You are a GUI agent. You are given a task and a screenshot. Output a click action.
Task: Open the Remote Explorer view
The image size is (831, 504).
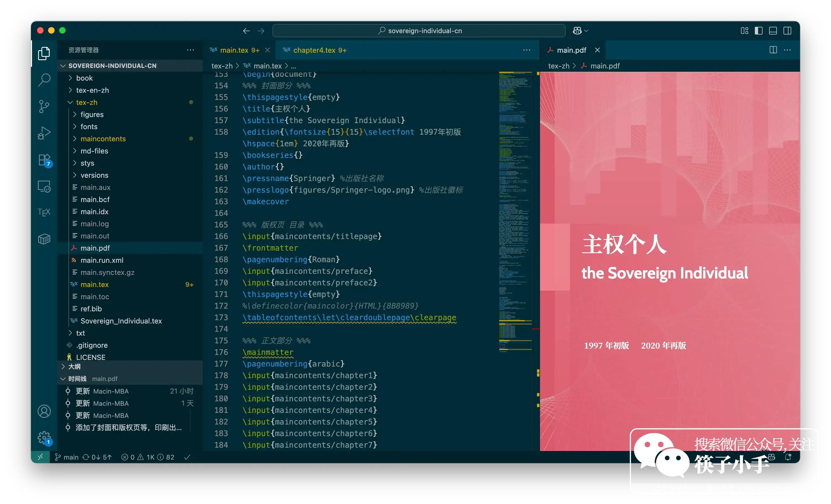44,186
